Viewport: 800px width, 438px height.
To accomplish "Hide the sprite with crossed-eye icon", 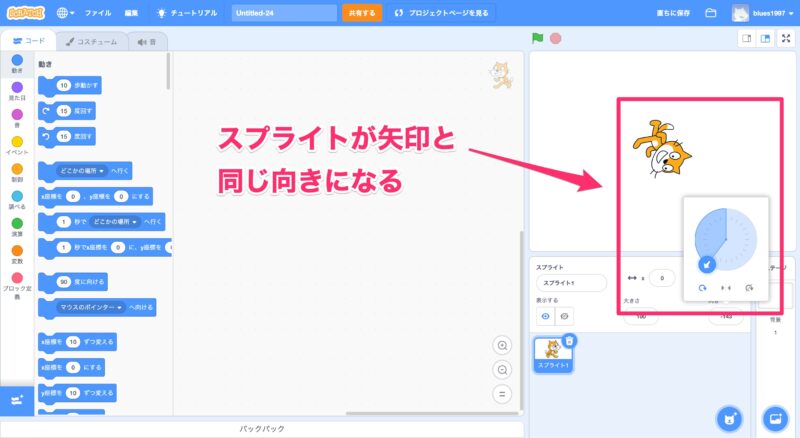I will click(565, 315).
